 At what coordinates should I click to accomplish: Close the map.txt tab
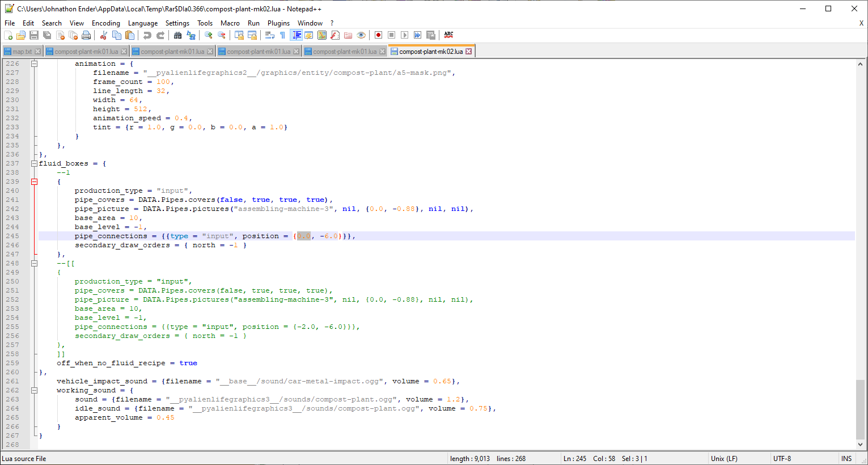point(38,52)
